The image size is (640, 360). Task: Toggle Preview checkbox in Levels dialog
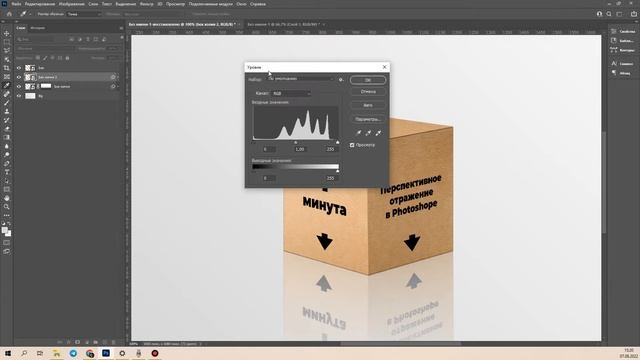point(352,145)
